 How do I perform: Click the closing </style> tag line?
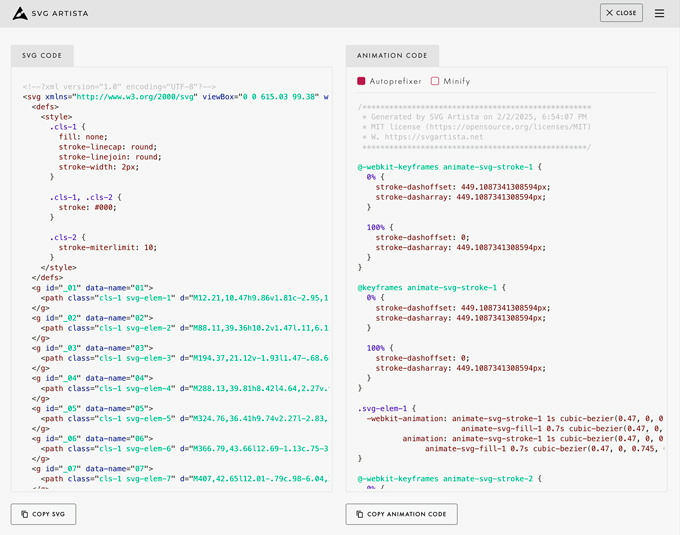pos(59,268)
